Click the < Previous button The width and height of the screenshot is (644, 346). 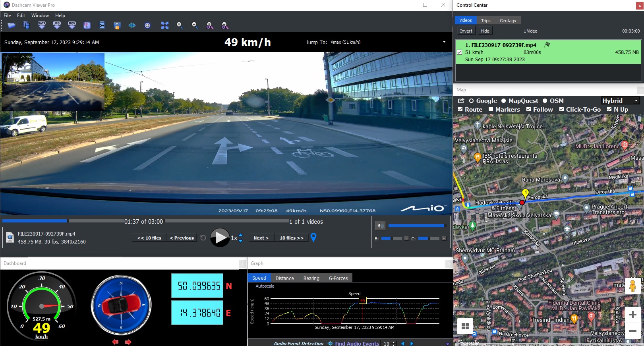pyautogui.click(x=182, y=238)
